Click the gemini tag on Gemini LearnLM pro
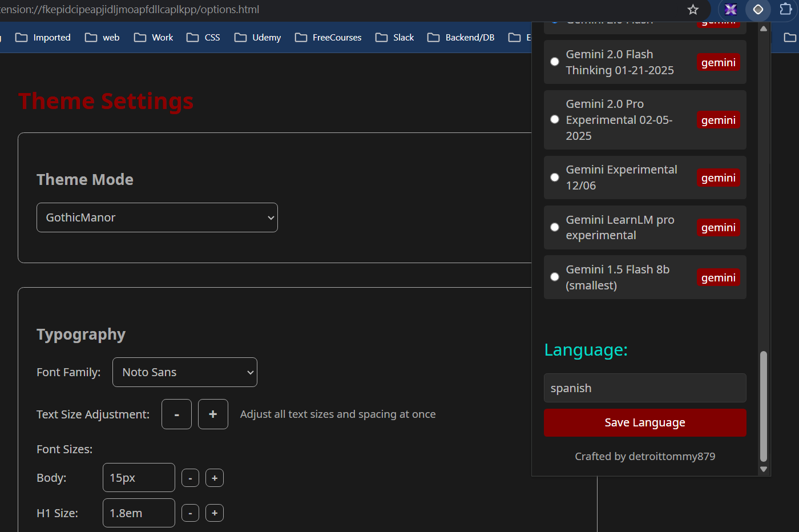 pyautogui.click(x=719, y=227)
